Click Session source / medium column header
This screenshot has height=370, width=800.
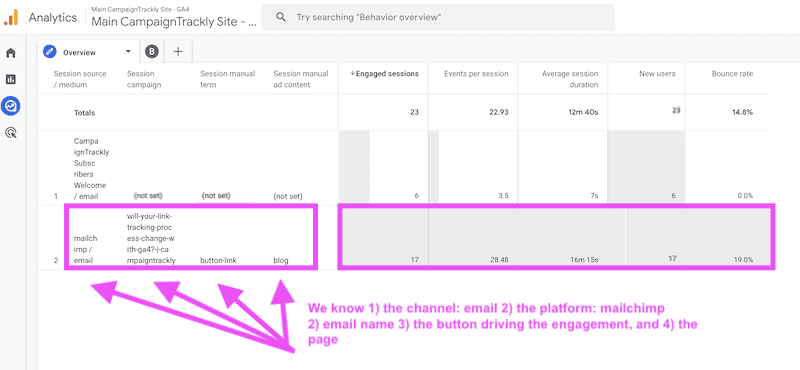pos(80,79)
